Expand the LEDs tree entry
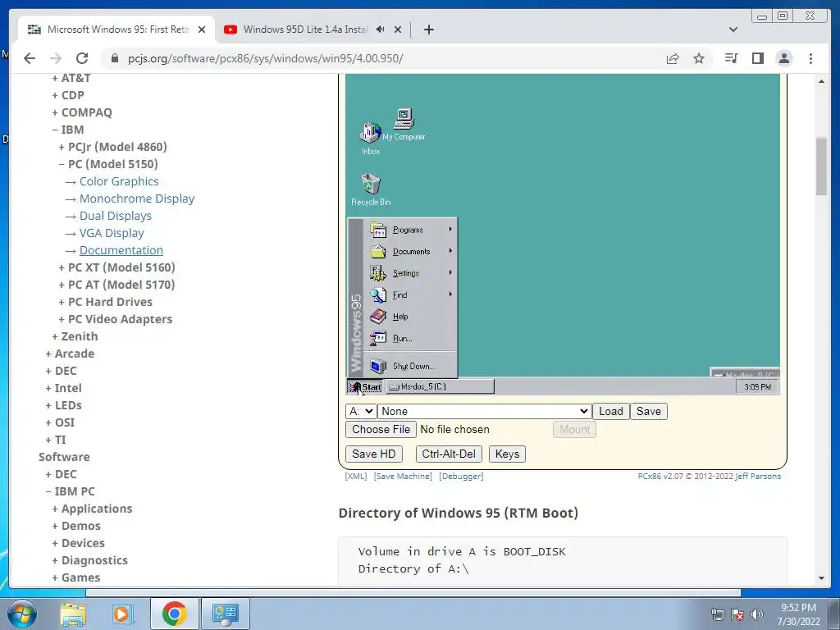This screenshot has width=840, height=630. click(x=63, y=405)
